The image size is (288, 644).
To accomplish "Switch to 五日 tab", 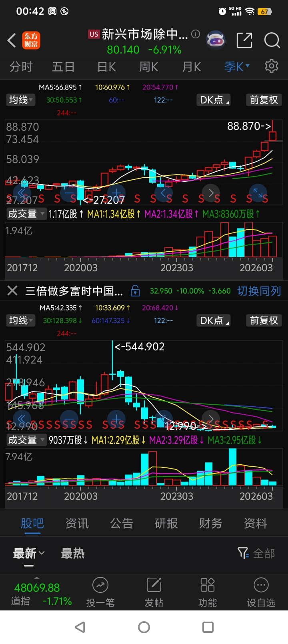I will pos(63,67).
